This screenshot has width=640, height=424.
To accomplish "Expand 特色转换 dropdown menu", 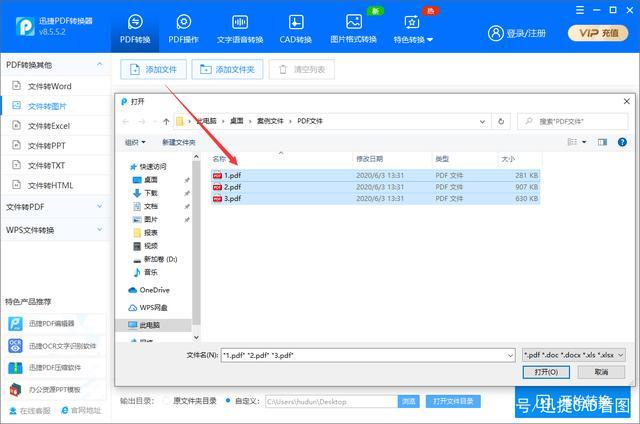I will [413, 29].
